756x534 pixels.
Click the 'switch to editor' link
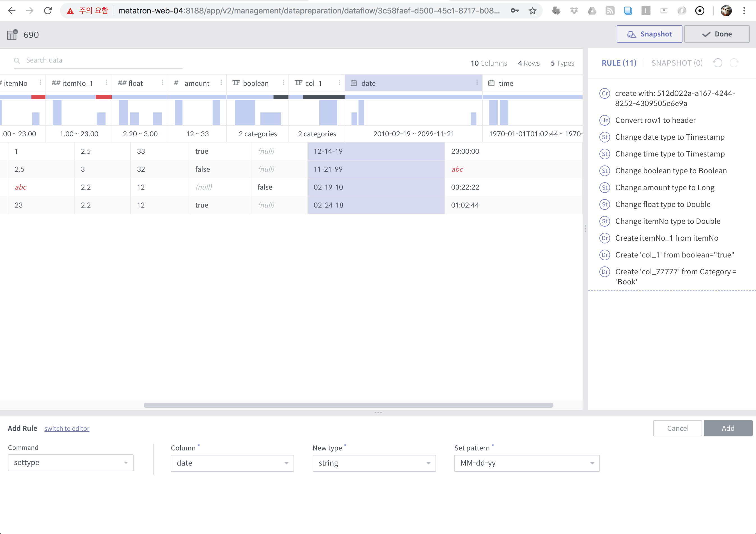(x=67, y=428)
